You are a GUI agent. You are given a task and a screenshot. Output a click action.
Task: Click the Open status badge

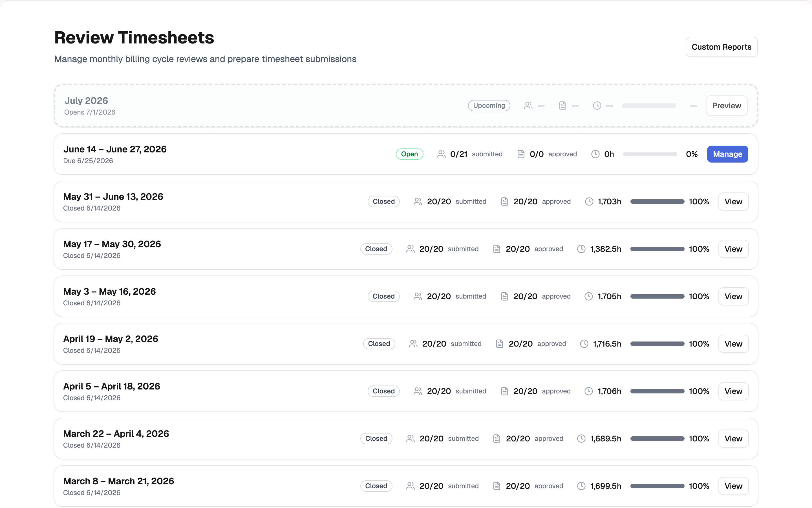409,154
